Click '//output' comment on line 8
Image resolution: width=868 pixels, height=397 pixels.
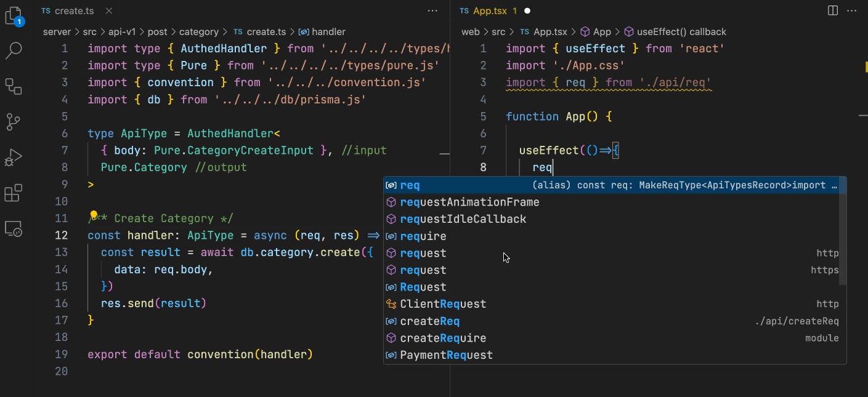pyautogui.click(x=221, y=167)
